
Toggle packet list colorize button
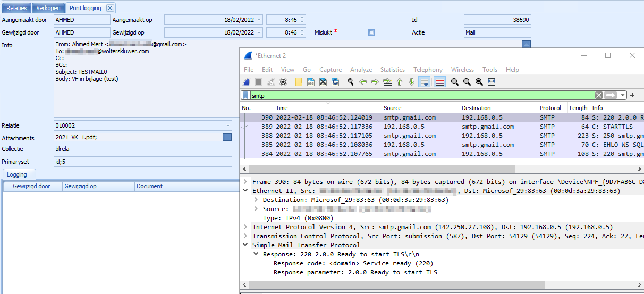(439, 82)
